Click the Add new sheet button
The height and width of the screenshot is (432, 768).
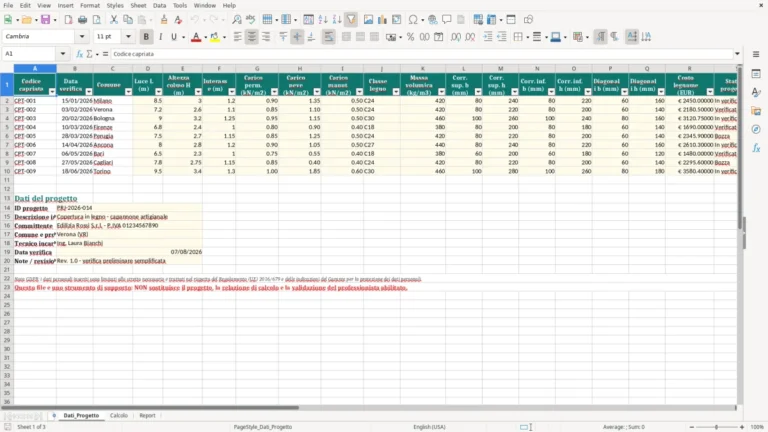[x=54, y=415]
